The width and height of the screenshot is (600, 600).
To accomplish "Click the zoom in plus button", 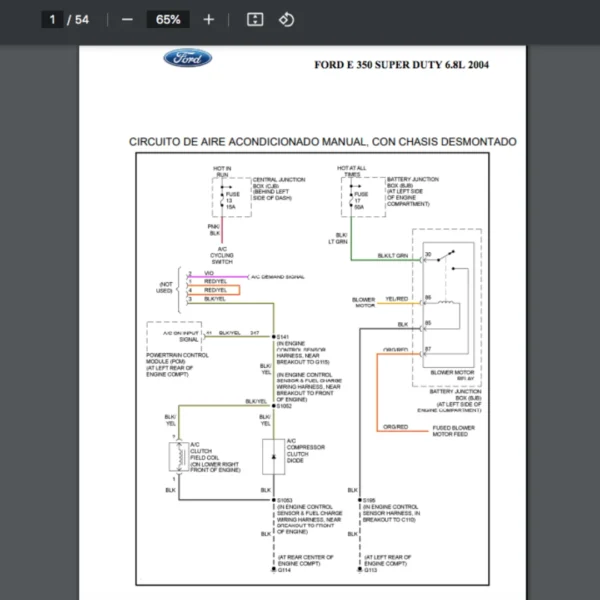I will click(209, 20).
